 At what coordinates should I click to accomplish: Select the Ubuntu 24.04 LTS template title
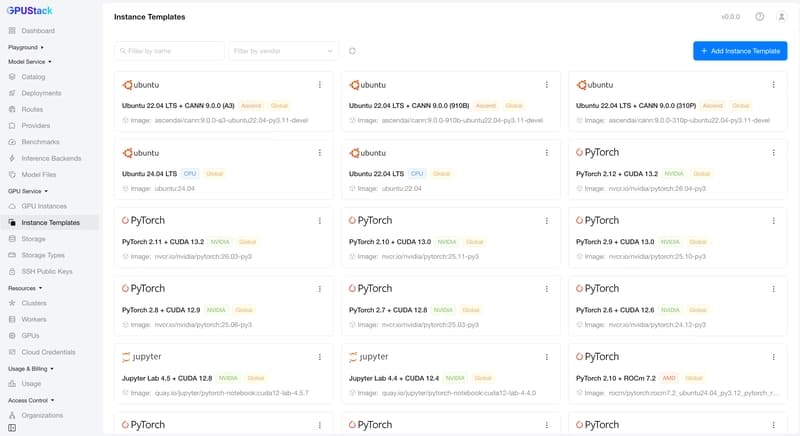click(x=149, y=174)
